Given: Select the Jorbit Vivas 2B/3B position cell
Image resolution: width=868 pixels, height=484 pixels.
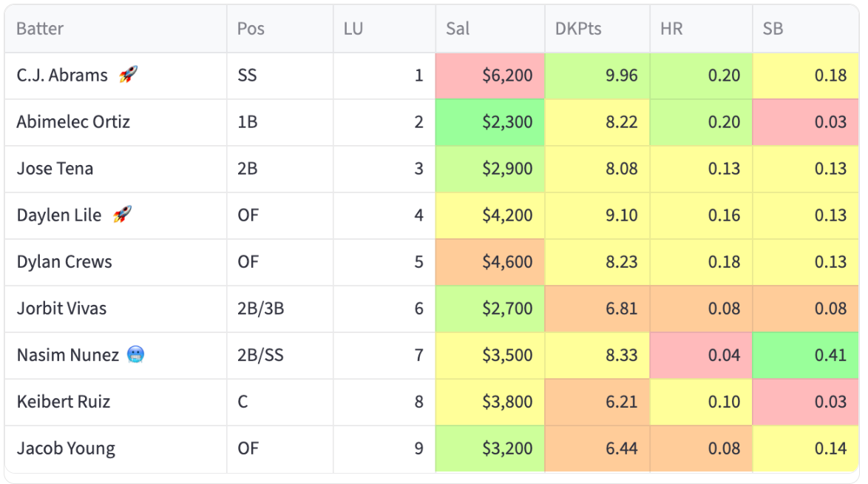Looking at the screenshot, I should 280,309.
